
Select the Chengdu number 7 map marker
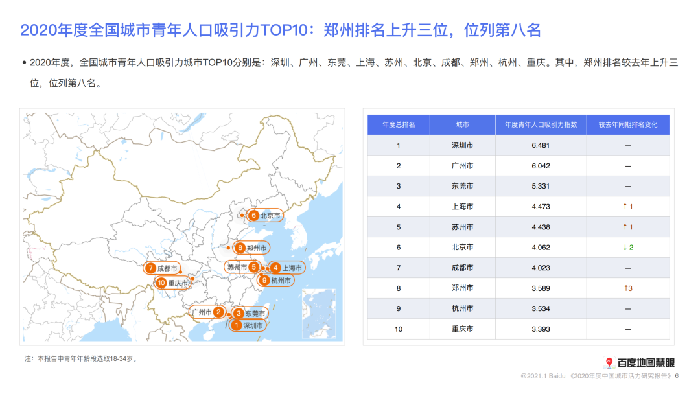[x=162, y=268]
